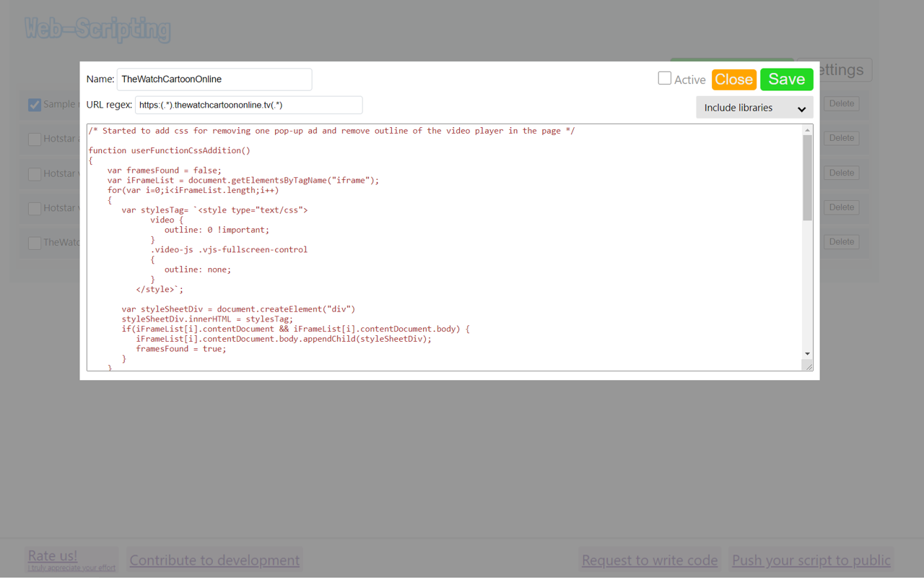
Task: Click the Web-Scripting logo
Action: (x=97, y=30)
